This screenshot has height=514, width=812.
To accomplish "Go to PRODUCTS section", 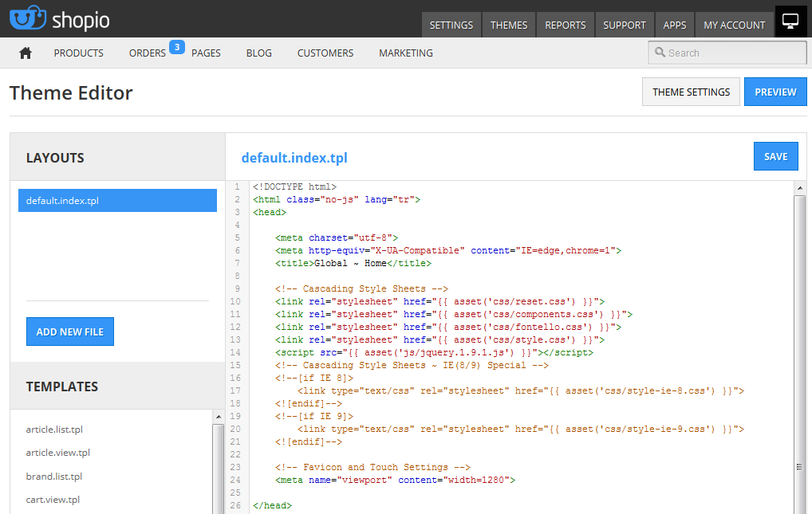I will [79, 53].
